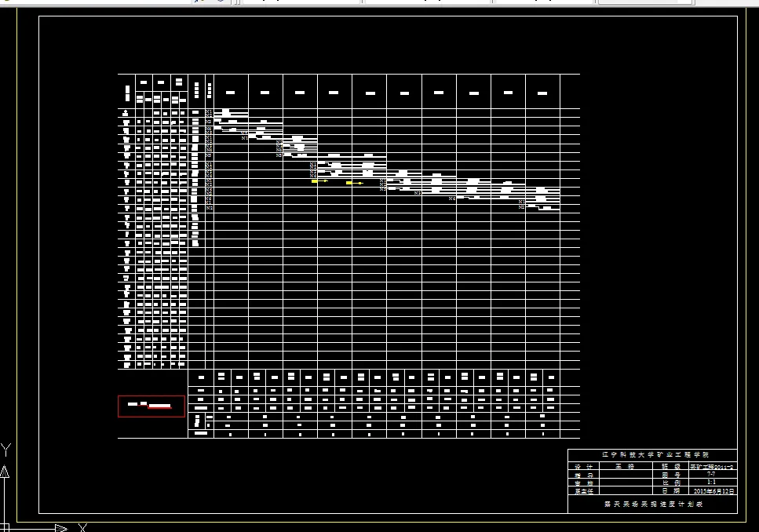Select the 比例 label in title block

click(x=671, y=483)
